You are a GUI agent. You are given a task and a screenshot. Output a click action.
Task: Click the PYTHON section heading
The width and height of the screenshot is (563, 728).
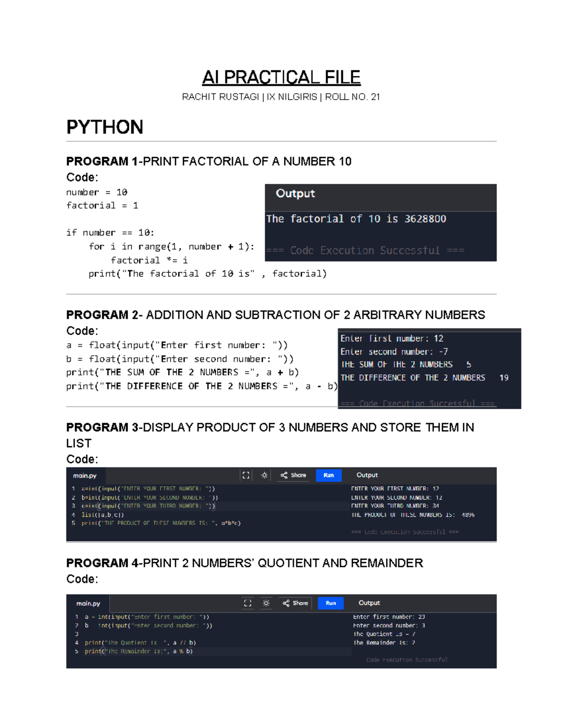(105, 127)
